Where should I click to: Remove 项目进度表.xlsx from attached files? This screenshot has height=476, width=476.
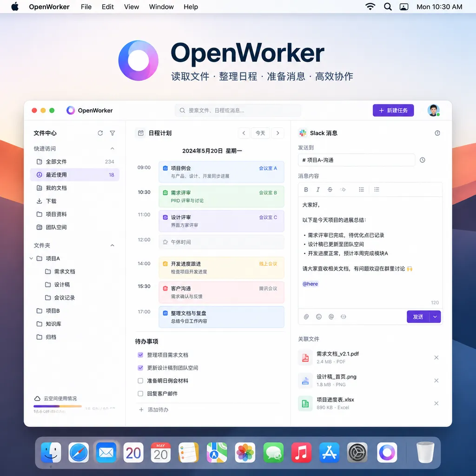[436, 403]
